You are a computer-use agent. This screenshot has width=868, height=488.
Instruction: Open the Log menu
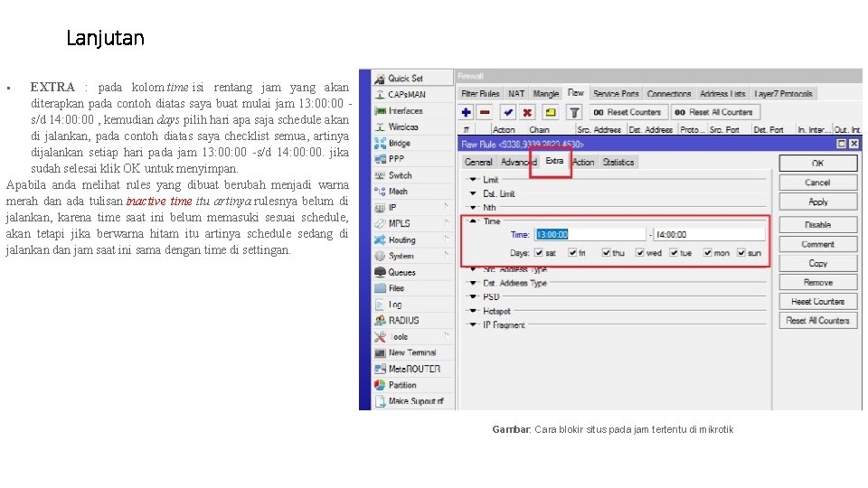pyautogui.click(x=412, y=305)
